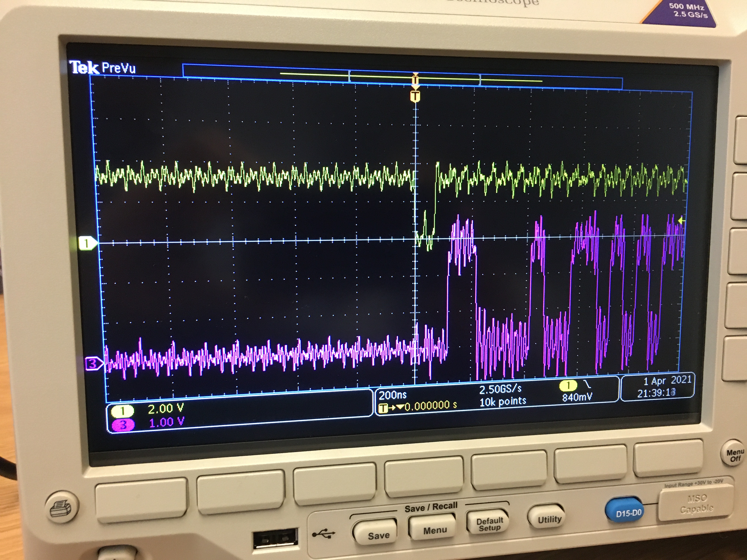Tap the Input Range +30V to -20V label
This screenshot has height=560, width=747.
[x=694, y=483]
